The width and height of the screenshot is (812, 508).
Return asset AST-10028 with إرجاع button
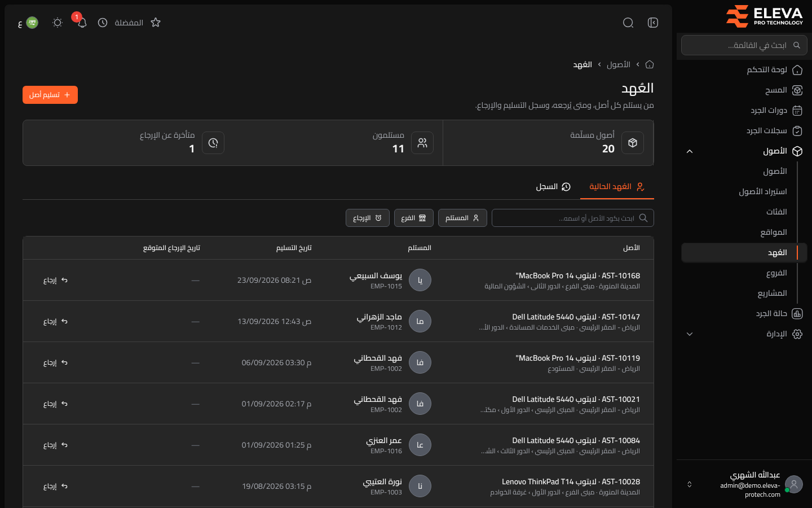[x=55, y=486]
